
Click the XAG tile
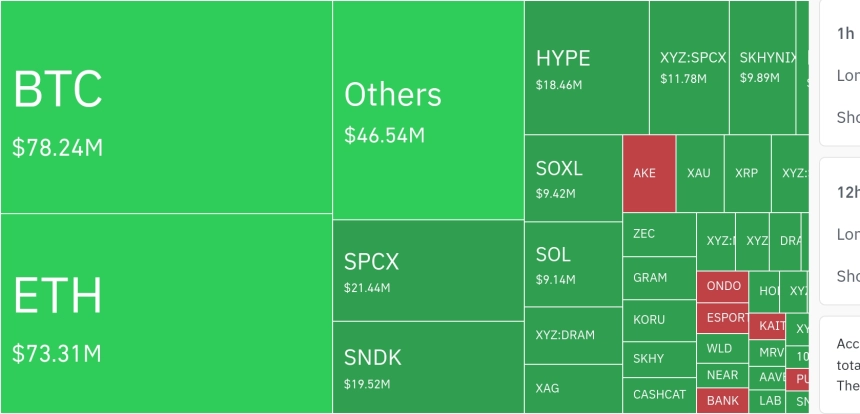pos(574,389)
